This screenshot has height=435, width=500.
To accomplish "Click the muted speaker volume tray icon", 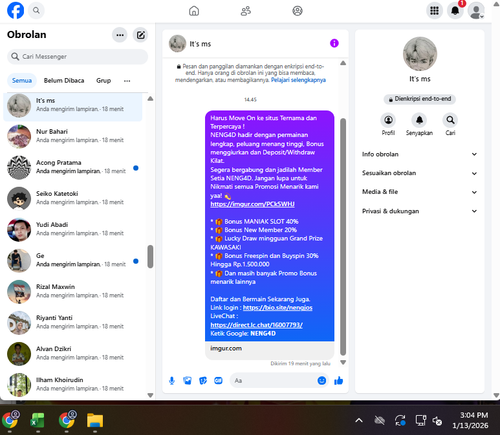I will click(x=437, y=421).
